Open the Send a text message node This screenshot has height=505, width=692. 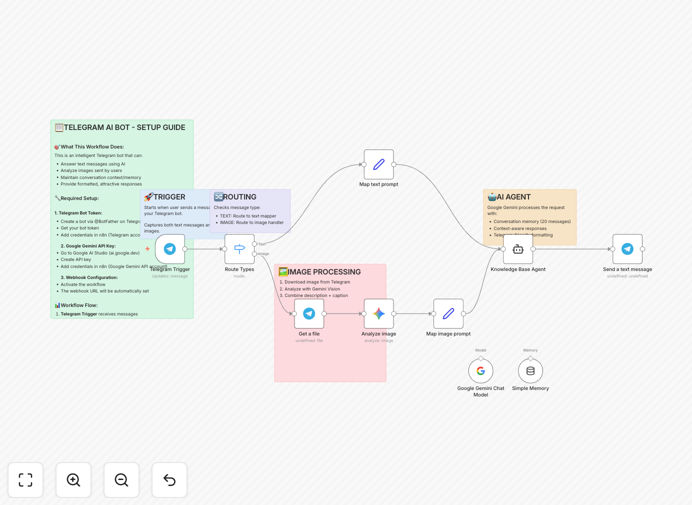628,249
